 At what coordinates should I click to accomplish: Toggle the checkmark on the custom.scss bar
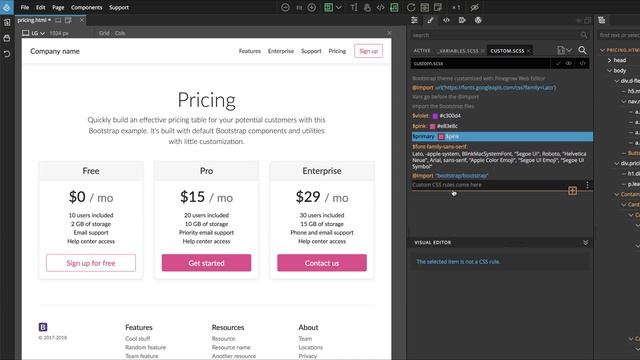[x=558, y=63]
